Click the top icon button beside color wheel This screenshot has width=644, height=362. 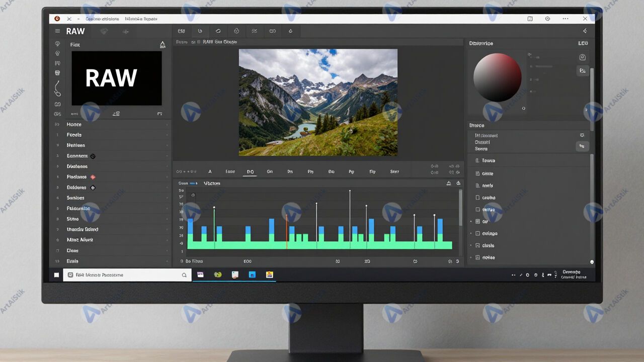pos(583,57)
